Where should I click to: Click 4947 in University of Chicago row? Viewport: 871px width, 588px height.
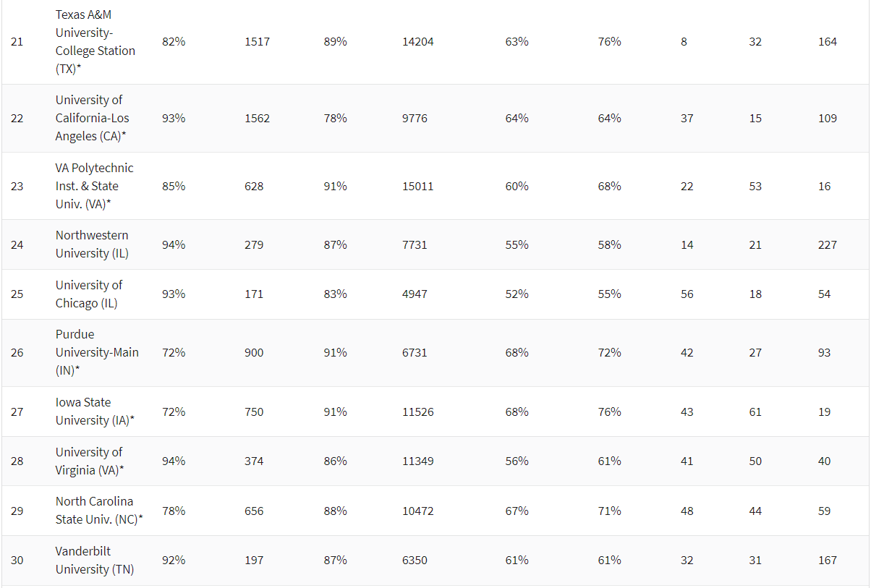(415, 294)
